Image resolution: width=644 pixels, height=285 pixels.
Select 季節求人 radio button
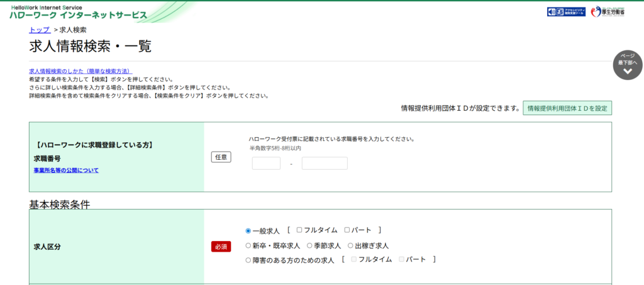(309, 245)
